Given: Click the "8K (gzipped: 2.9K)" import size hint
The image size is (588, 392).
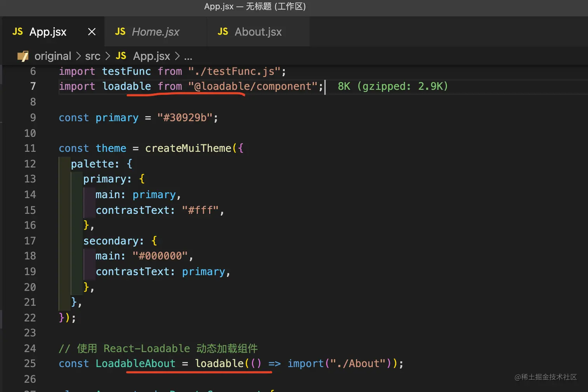Looking at the screenshot, I should click(393, 86).
